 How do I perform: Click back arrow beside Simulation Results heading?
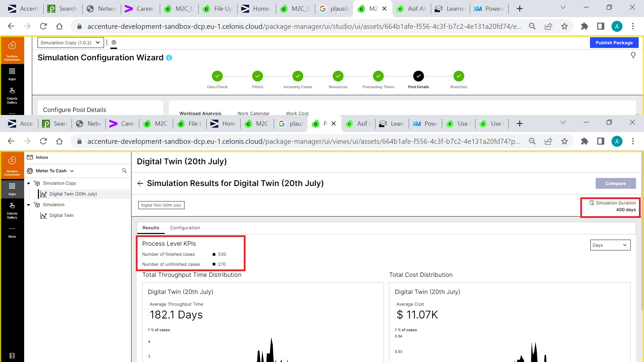[140, 183]
